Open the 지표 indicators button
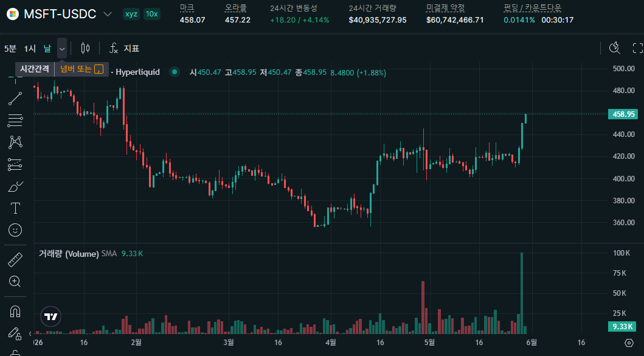644x356 pixels. pos(125,49)
